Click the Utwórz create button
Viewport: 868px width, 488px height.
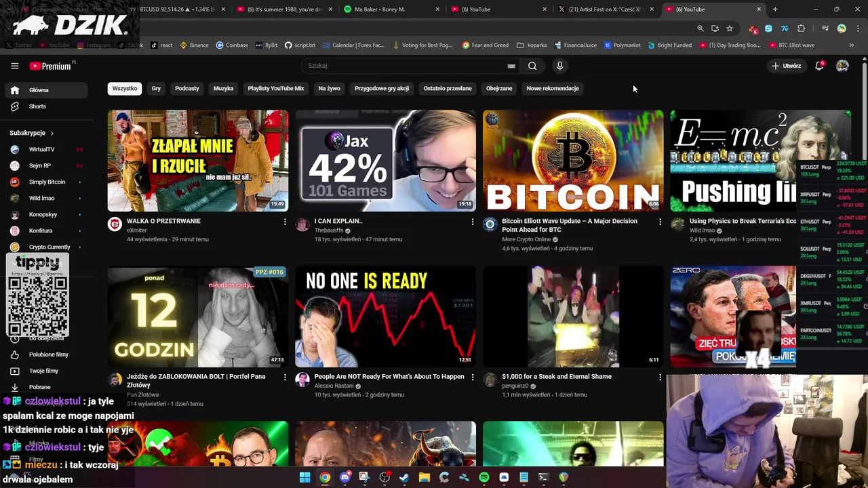point(787,66)
